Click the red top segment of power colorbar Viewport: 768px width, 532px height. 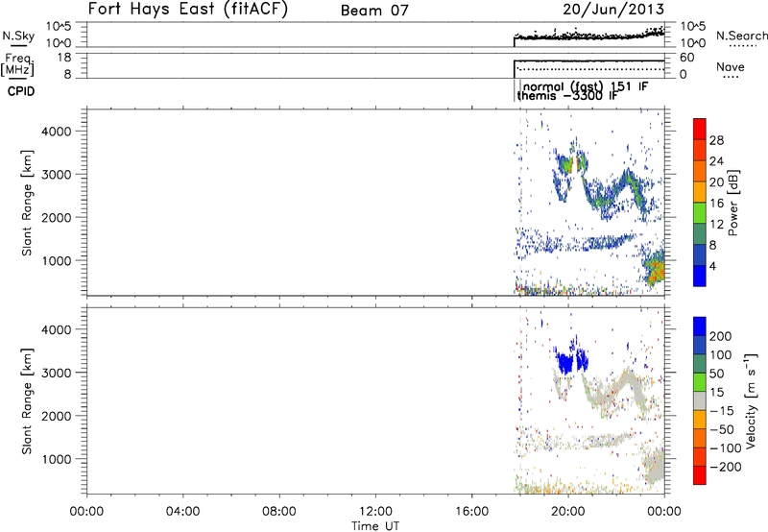point(700,129)
